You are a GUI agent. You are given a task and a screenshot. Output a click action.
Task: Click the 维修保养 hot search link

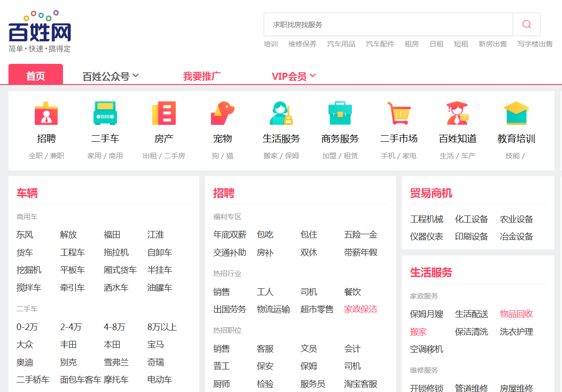pyautogui.click(x=303, y=44)
